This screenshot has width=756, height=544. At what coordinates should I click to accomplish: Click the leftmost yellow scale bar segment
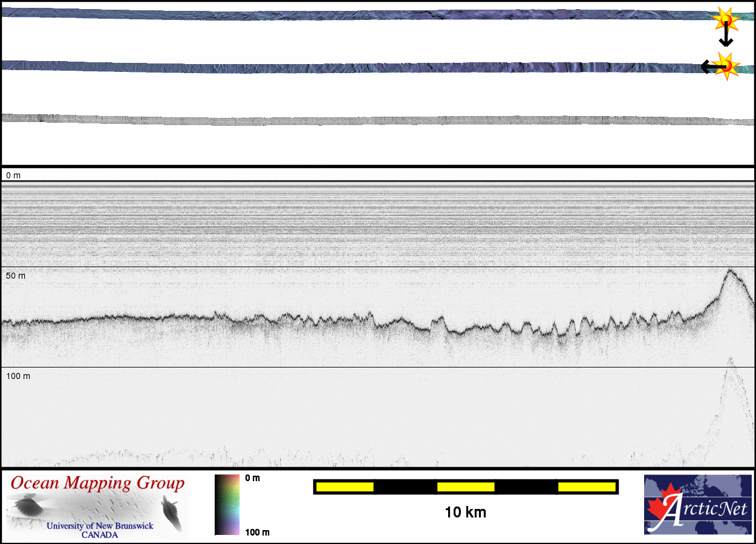tap(345, 487)
